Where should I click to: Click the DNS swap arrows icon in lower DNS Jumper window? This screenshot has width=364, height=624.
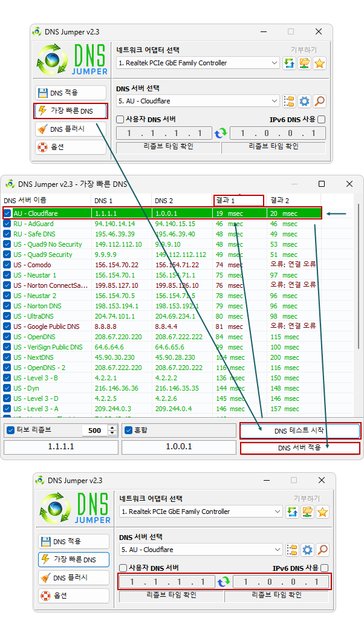tap(224, 582)
